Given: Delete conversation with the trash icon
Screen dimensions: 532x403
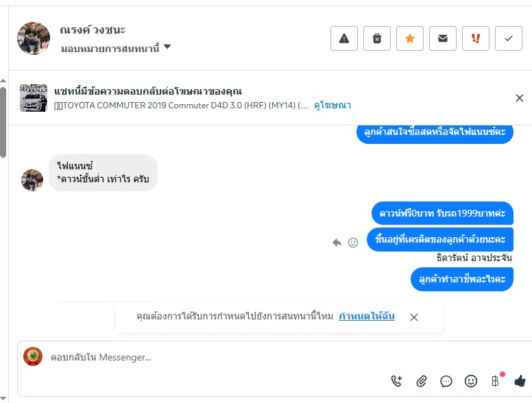Looking at the screenshot, I should pos(377,38).
